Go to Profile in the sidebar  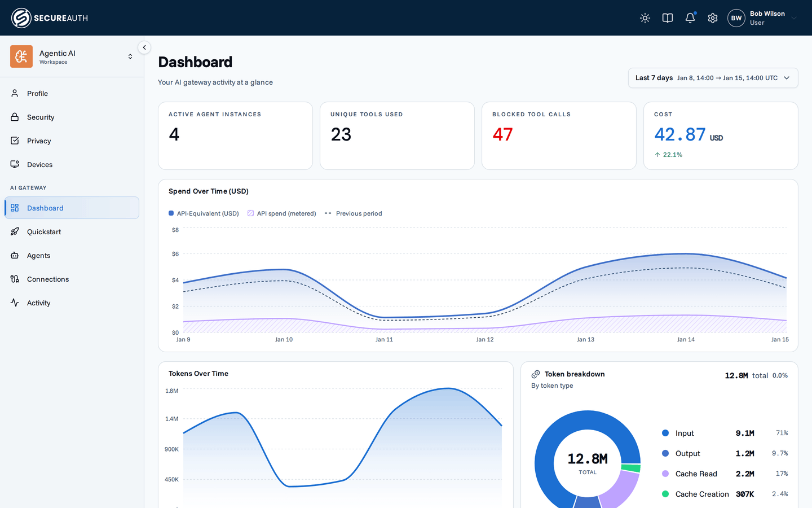point(72,94)
